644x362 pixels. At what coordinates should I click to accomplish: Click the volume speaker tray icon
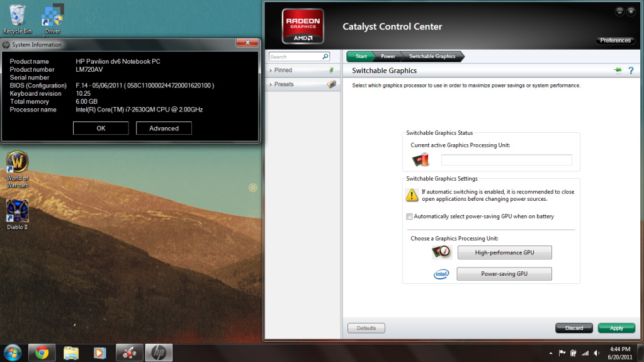pyautogui.click(x=596, y=353)
